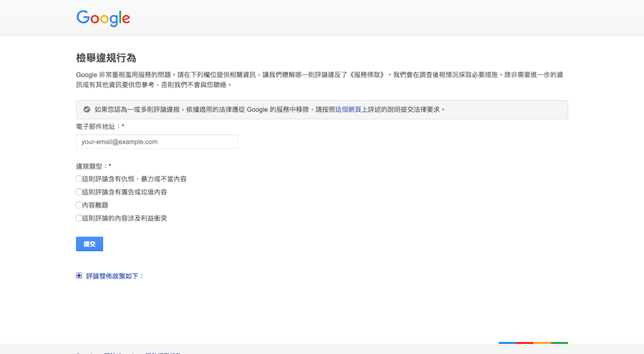Image resolution: width=644 pixels, height=354 pixels.
Task: Open the 這個網頁 link in notice
Action: 348,110
